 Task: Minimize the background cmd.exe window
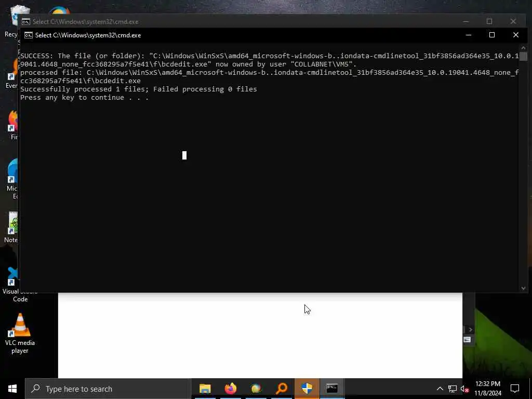tap(466, 21)
